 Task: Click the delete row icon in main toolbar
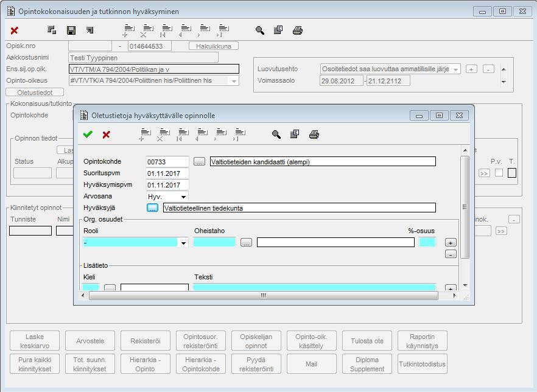pyautogui.click(x=147, y=30)
